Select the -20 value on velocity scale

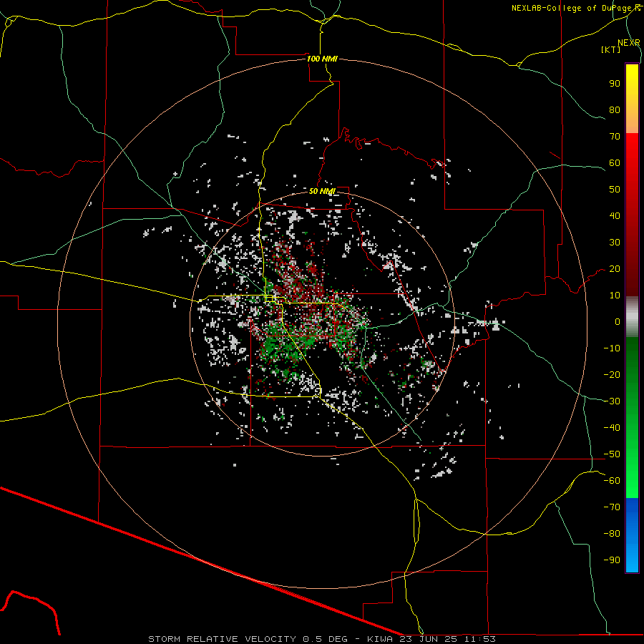(x=612, y=374)
